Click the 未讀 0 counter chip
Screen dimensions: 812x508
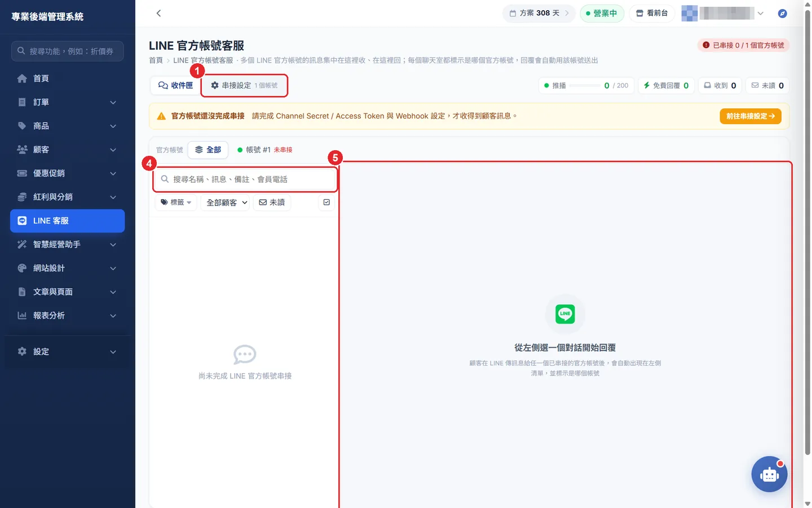pyautogui.click(x=767, y=85)
